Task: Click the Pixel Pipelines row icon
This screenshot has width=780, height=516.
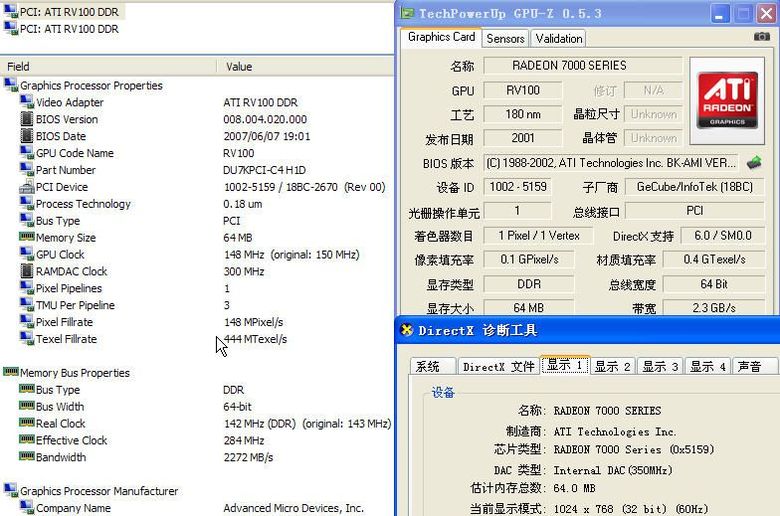Action: tap(27, 288)
